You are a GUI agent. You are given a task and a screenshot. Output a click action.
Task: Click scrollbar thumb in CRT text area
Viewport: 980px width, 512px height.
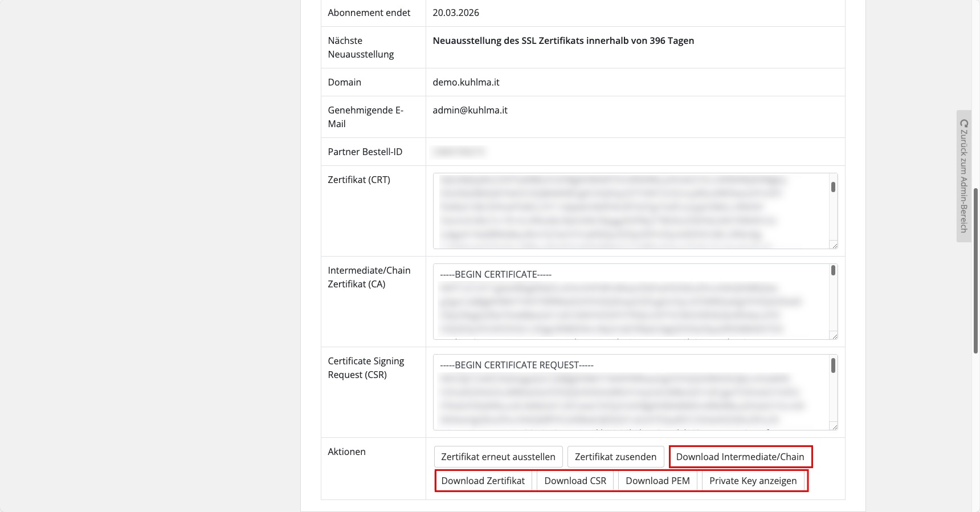point(833,187)
